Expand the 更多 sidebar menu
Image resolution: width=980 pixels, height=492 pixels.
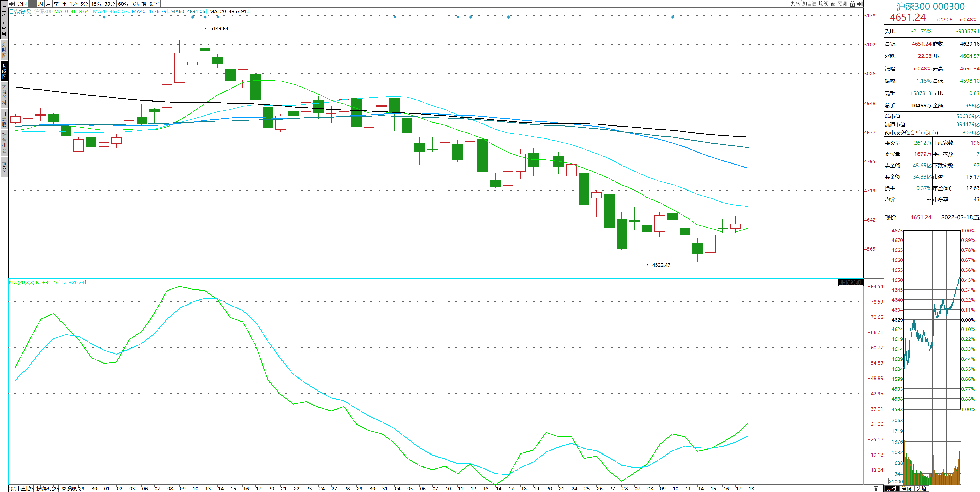pyautogui.click(x=4, y=167)
